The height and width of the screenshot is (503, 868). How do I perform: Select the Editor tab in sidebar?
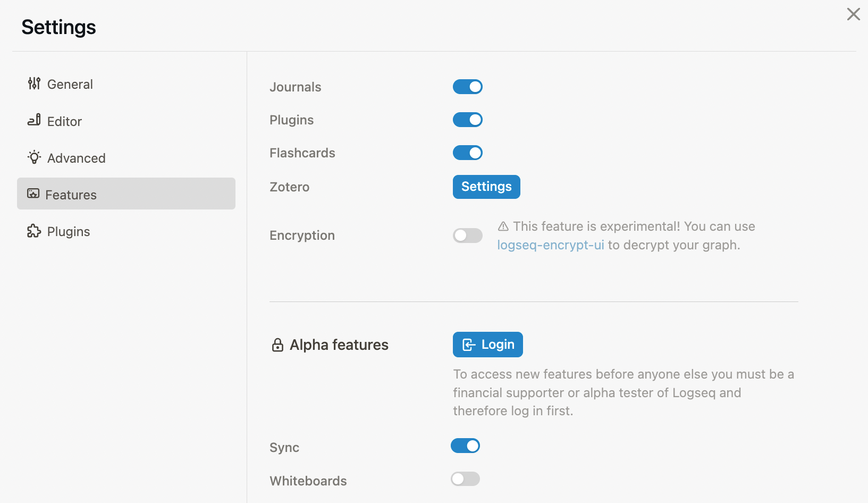point(126,121)
